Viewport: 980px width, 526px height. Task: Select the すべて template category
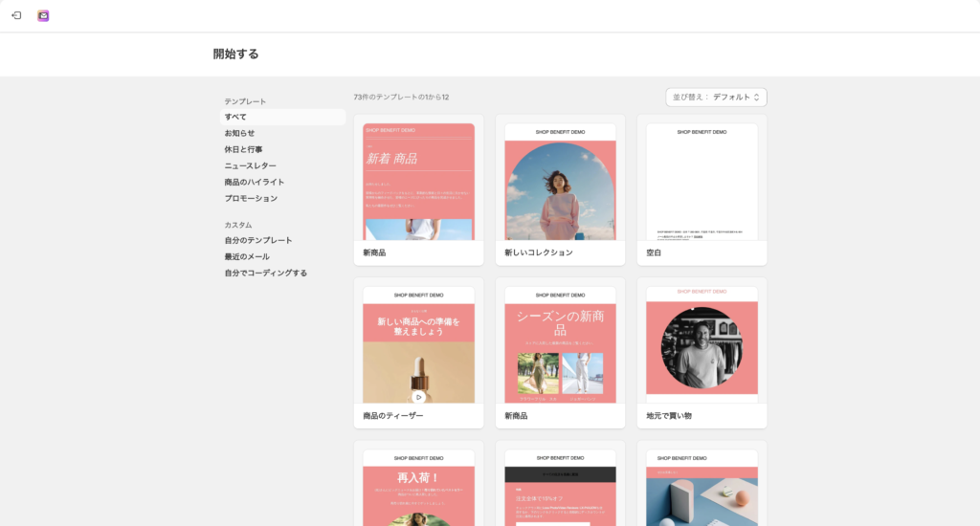tap(282, 117)
